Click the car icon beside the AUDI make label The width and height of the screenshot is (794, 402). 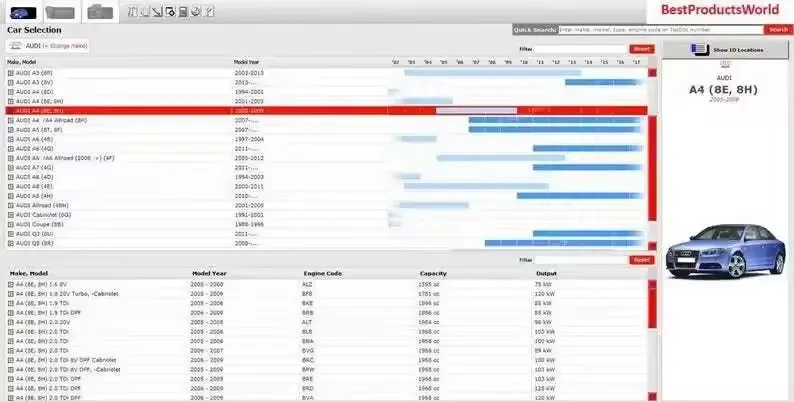[x=16, y=46]
